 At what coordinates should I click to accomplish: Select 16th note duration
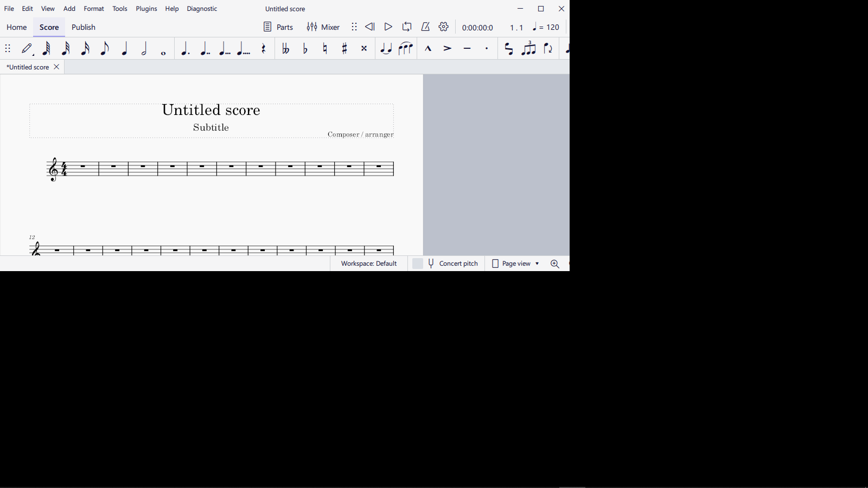85,49
